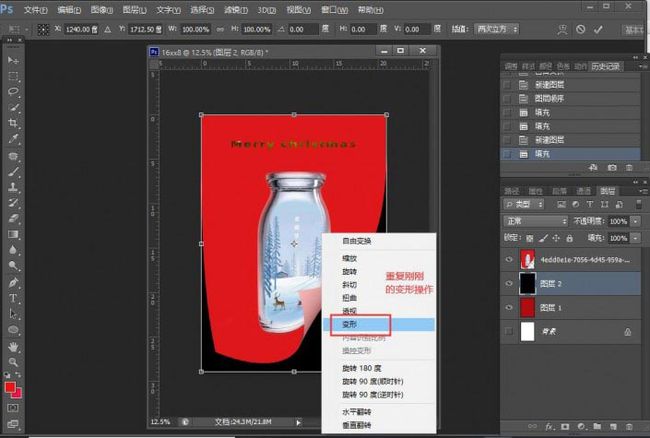Click the X position field 1240.00
The width and height of the screenshot is (650, 438).
(x=81, y=29)
